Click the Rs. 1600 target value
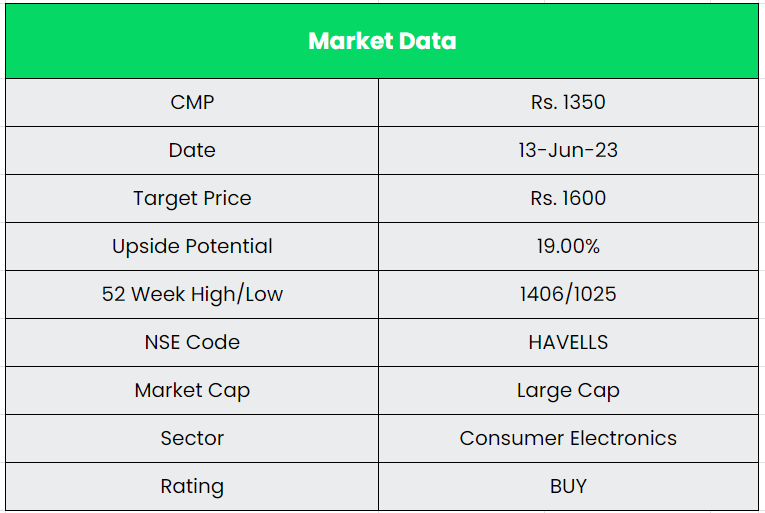The image size is (765, 513). point(568,198)
